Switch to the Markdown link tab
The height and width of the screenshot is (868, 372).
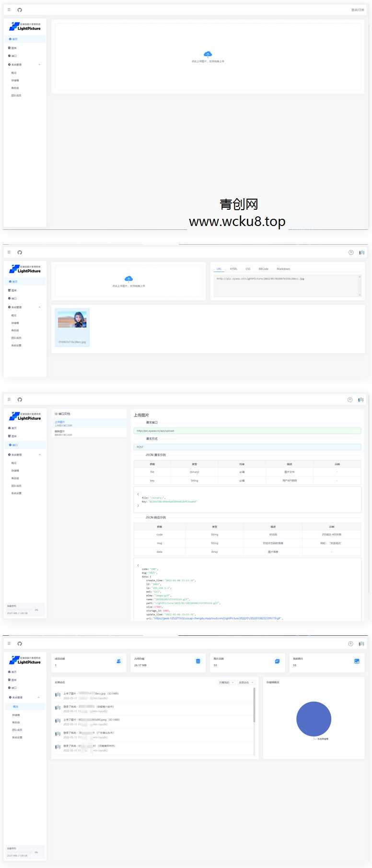pyautogui.click(x=283, y=269)
